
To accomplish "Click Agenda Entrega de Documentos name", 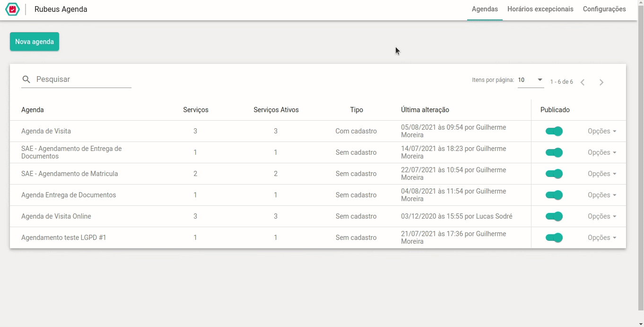I will [69, 195].
